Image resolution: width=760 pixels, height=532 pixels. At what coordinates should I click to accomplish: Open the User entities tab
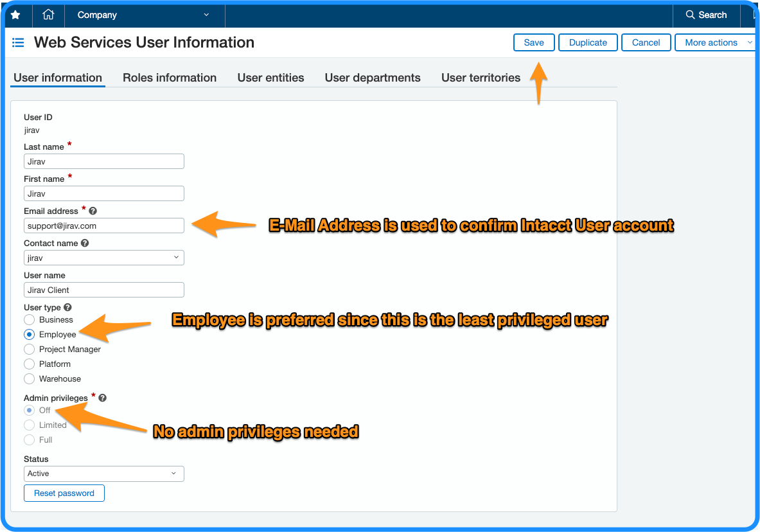pos(270,78)
